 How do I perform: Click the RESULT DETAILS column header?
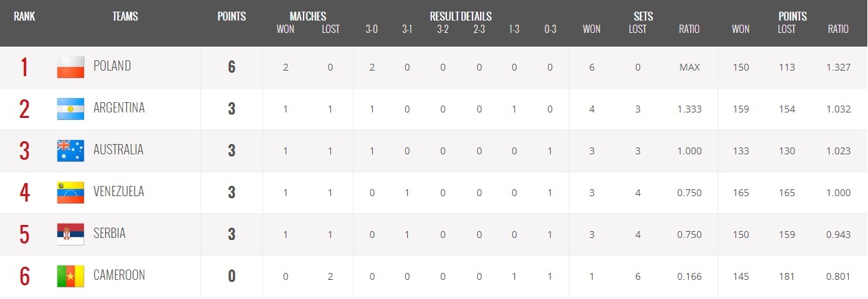[x=460, y=16]
